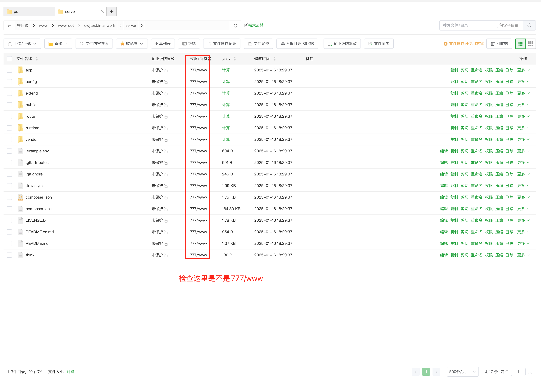The image size is (541, 392).
Task: Add new tab with plus icon
Action: pos(111,11)
